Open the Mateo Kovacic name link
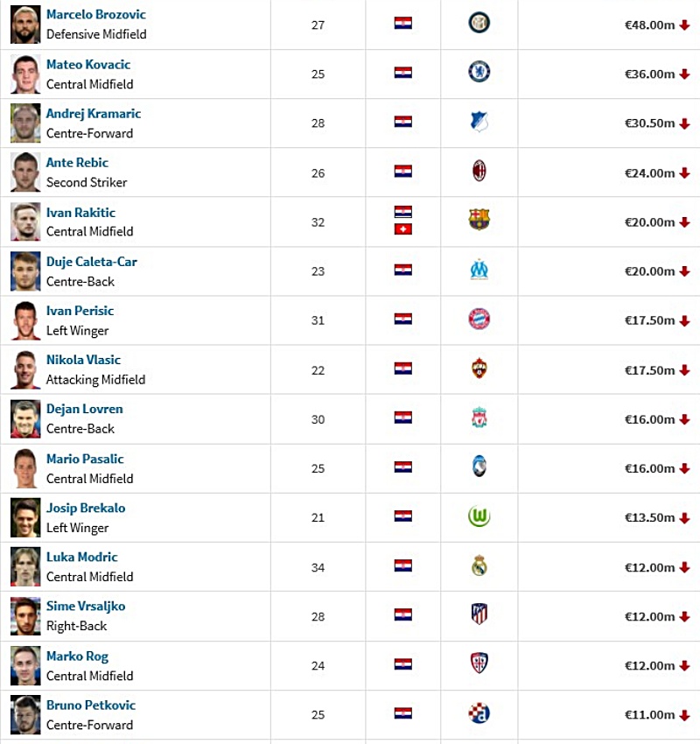The height and width of the screenshot is (744, 700). pyautogui.click(x=88, y=65)
